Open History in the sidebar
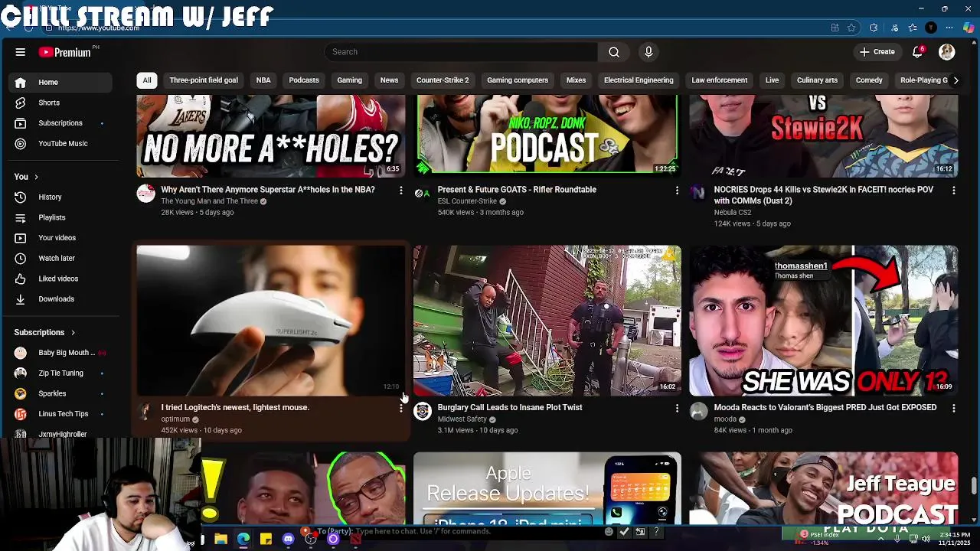The image size is (980, 551). [60, 197]
